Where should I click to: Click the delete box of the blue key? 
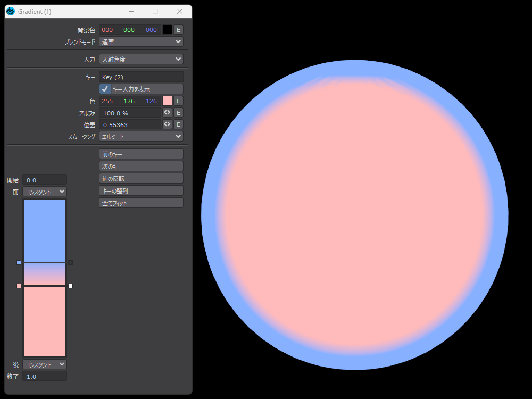click(70, 262)
